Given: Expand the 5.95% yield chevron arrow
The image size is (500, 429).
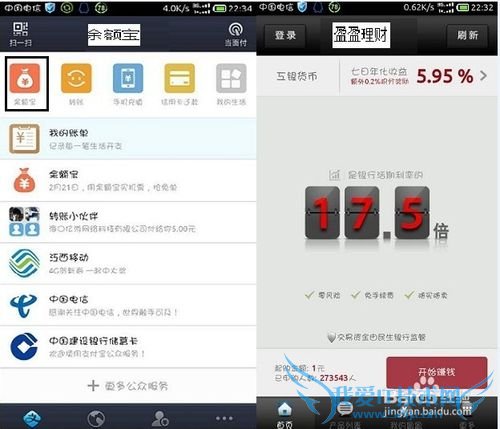Looking at the screenshot, I should tap(483, 76).
